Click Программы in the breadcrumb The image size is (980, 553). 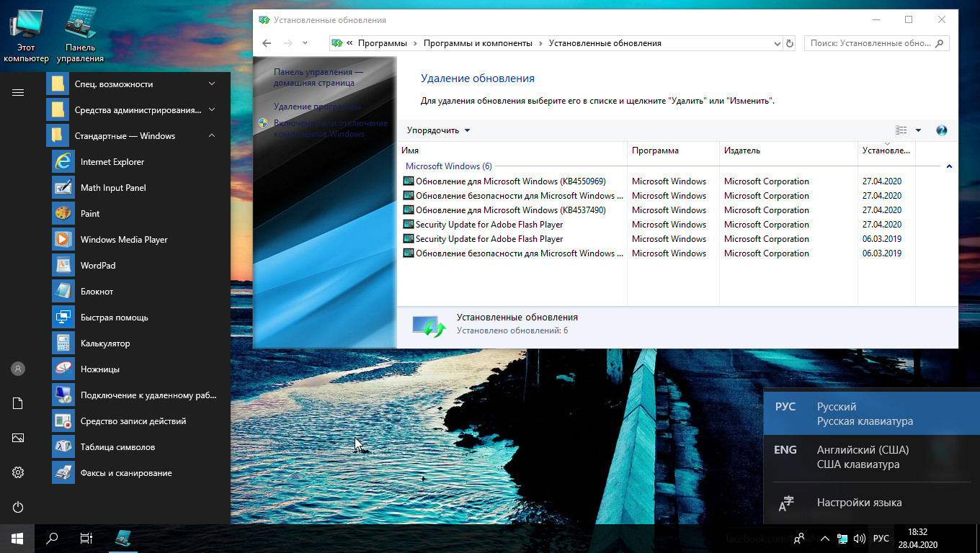click(382, 43)
